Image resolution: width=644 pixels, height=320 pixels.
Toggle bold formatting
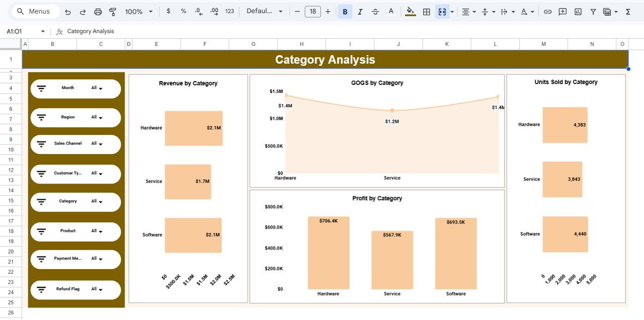pyautogui.click(x=345, y=11)
